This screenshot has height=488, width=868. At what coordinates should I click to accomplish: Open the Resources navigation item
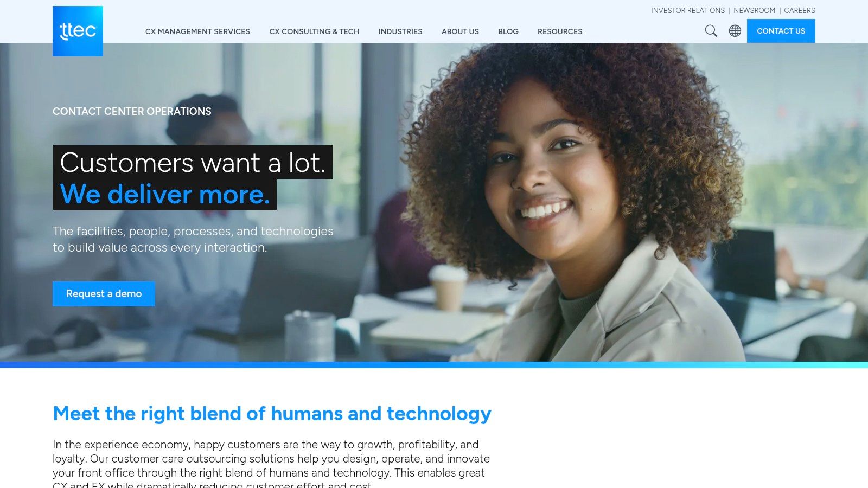[560, 31]
